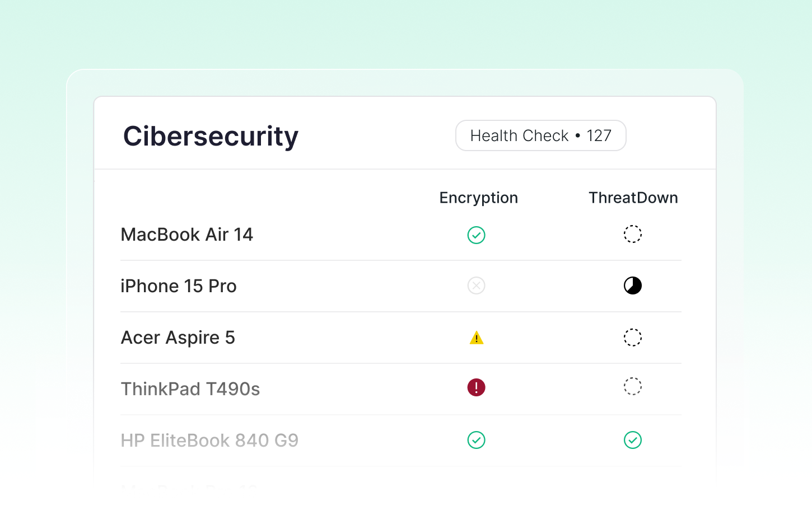The image size is (812, 515).
Task: Click the dashed pending ThreatDown circle for MacBook Air 14
Action: click(632, 234)
